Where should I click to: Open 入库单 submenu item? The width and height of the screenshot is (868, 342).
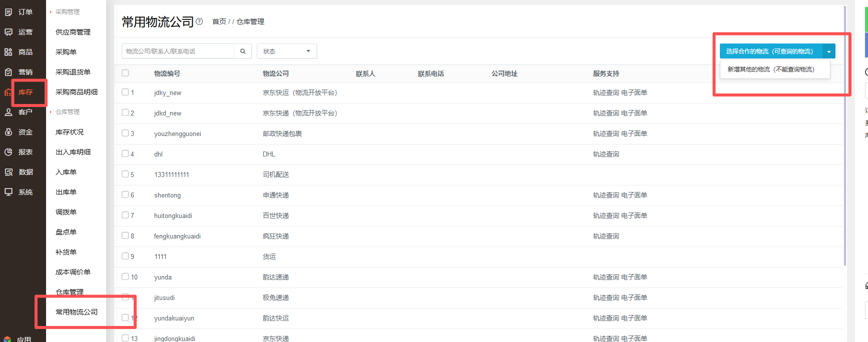point(66,172)
